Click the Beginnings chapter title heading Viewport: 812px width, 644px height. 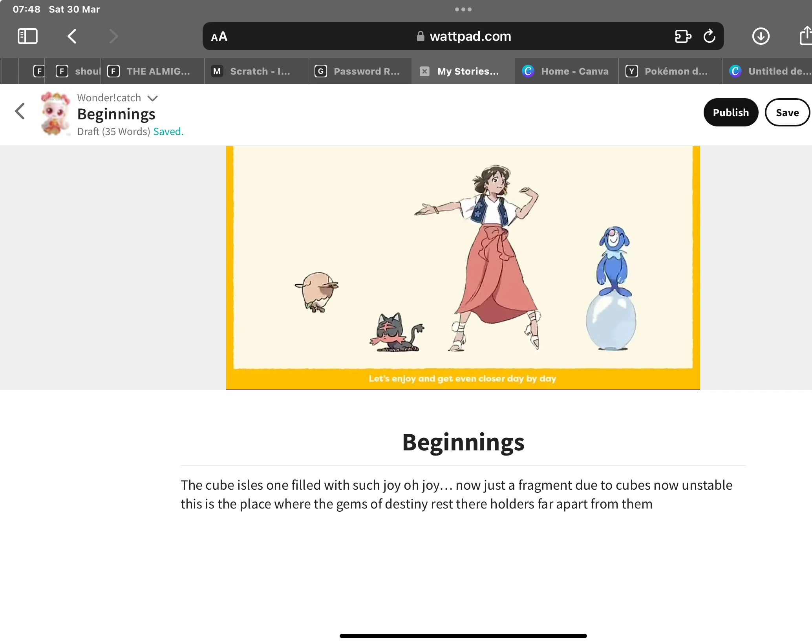tap(463, 443)
